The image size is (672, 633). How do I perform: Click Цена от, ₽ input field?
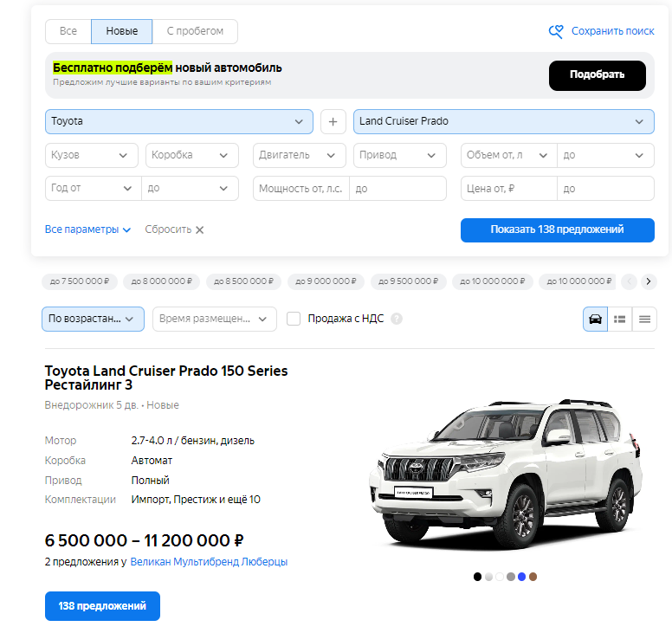[508, 188]
